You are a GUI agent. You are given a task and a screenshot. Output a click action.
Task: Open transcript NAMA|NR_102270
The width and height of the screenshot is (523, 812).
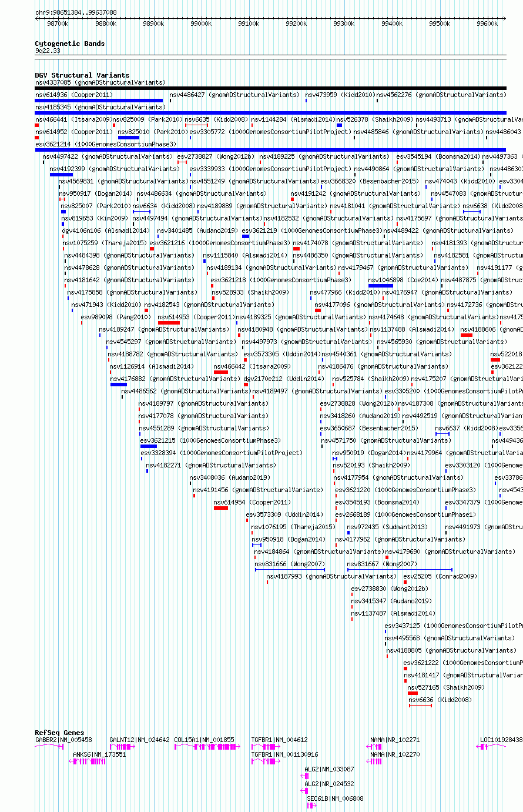395,754
